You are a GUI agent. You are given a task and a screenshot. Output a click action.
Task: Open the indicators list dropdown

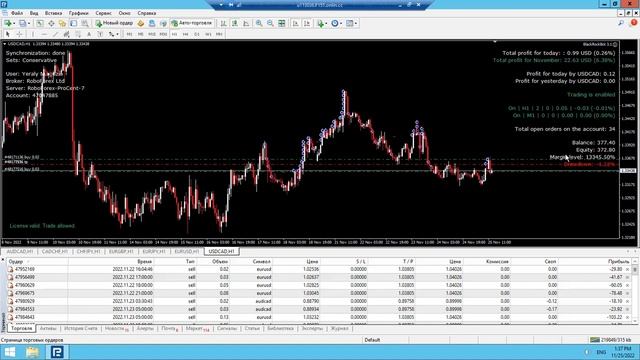(322, 23)
